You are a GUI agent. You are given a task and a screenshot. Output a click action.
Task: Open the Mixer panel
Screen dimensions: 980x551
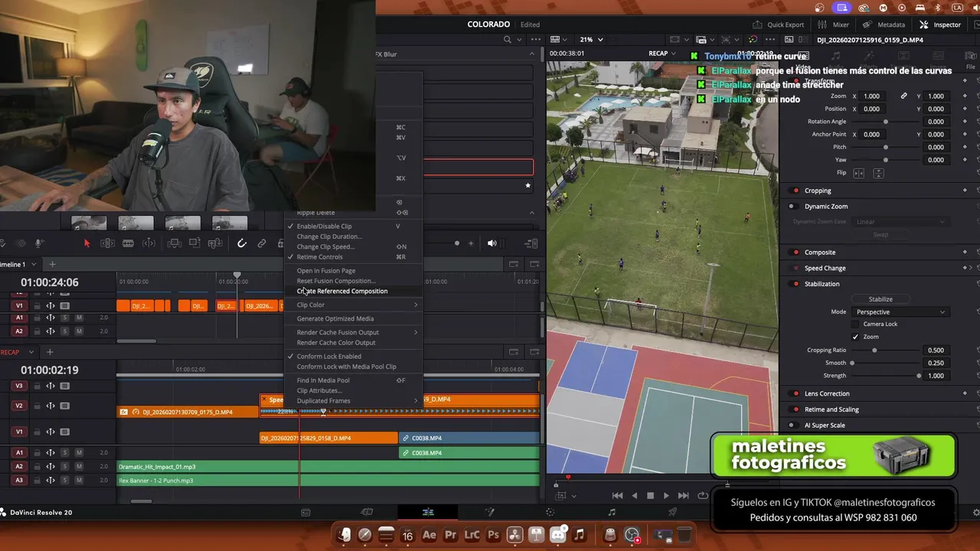tap(833, 24)
